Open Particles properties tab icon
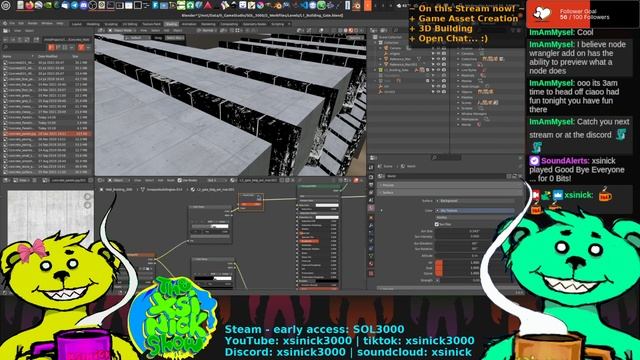 [371, 233]
